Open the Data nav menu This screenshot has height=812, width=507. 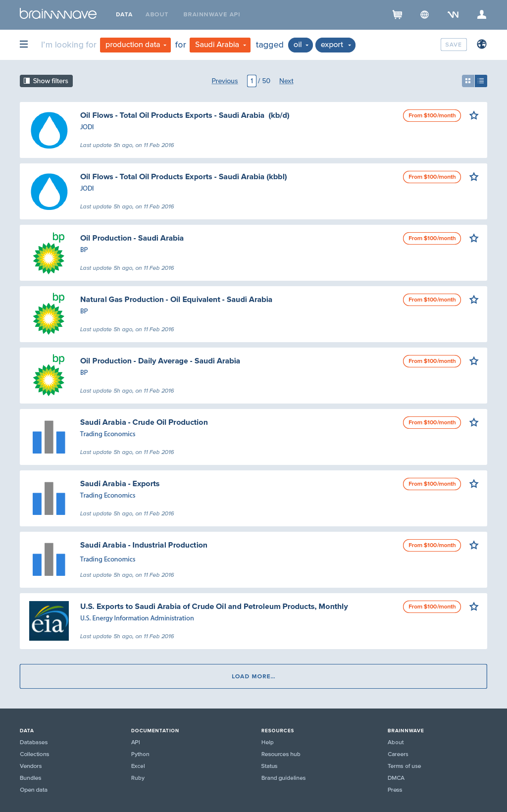coord(124,14)
